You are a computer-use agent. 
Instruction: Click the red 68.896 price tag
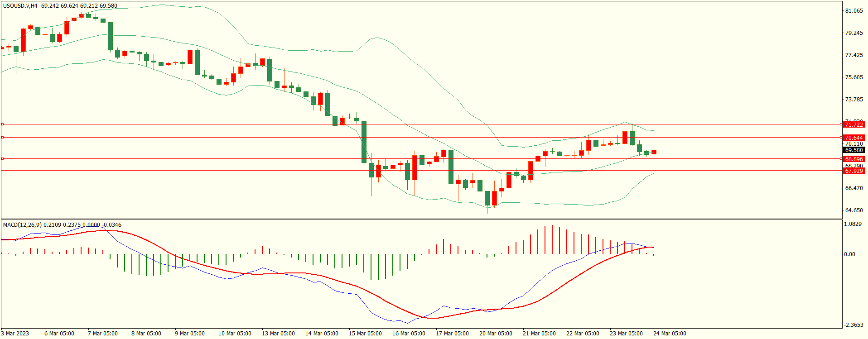pos(854,159)
